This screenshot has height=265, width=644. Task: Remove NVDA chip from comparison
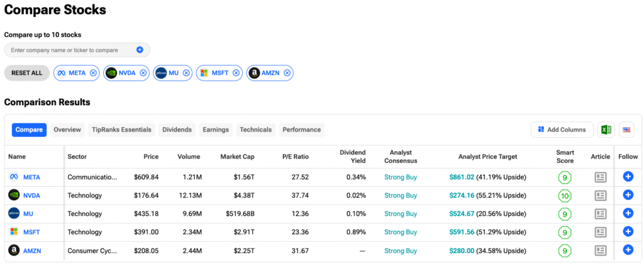click(x=143, y=73)
